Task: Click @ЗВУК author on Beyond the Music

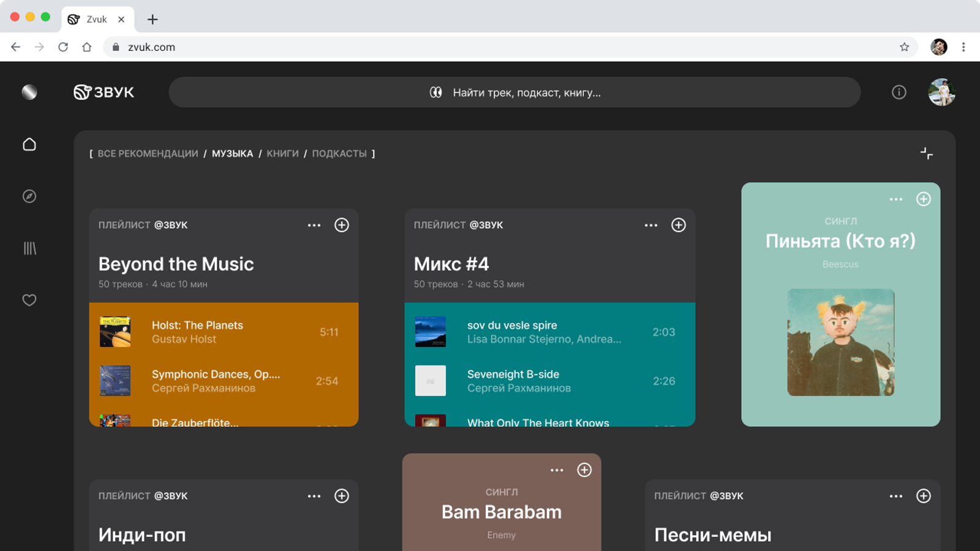Action: 171,225
